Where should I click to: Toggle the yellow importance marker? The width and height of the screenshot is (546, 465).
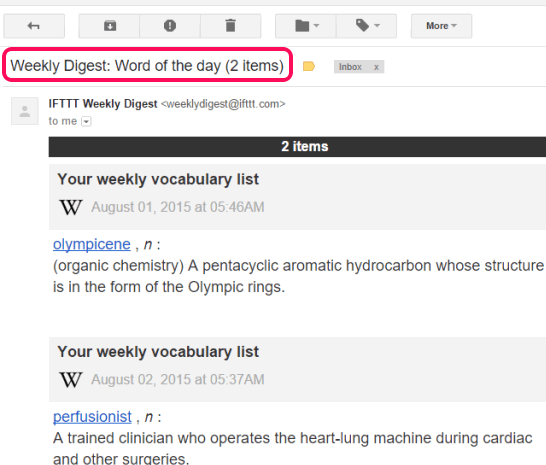pyautogui.click(x=309, y=66)
